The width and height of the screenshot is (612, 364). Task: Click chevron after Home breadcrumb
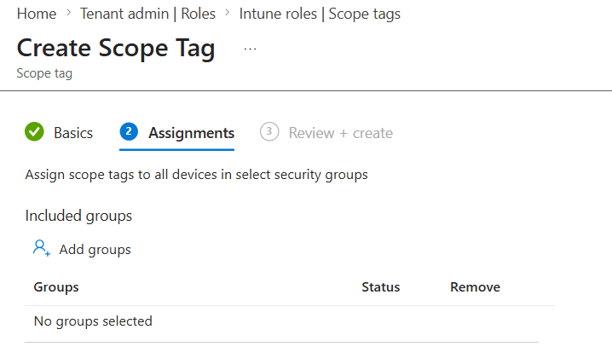[x=69, y=13]
